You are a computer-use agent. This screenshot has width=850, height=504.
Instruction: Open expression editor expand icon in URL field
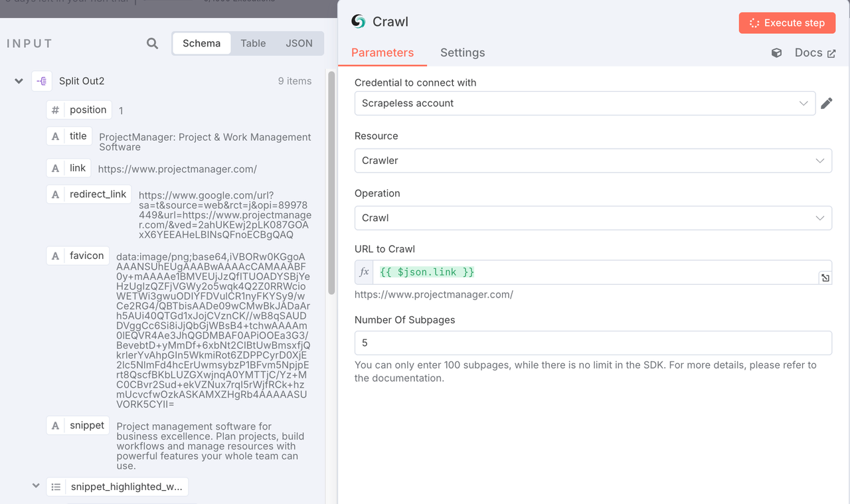[x=825, y=278]
